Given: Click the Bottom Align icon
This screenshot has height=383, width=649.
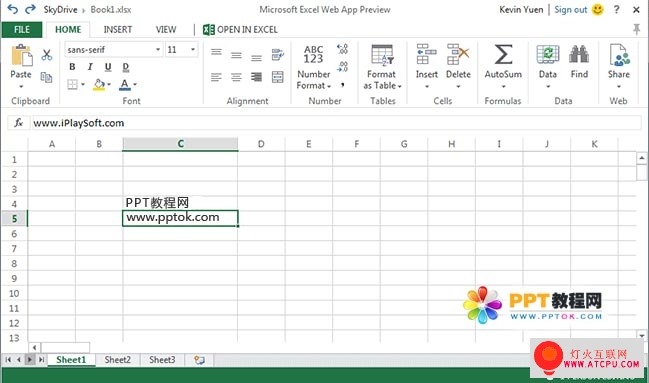Looking at the screenshot, I should [256, 58].
